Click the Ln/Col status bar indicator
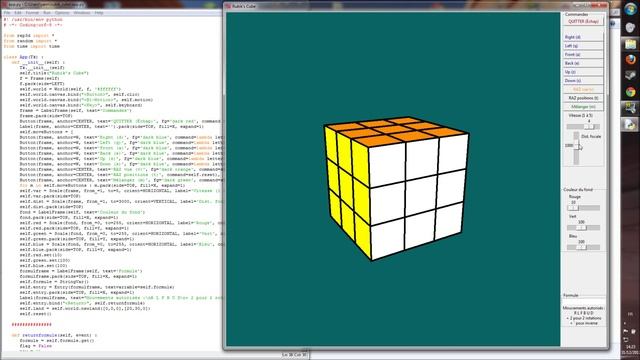The height and width of the screenshot is (360, 640). pos(294,355)
